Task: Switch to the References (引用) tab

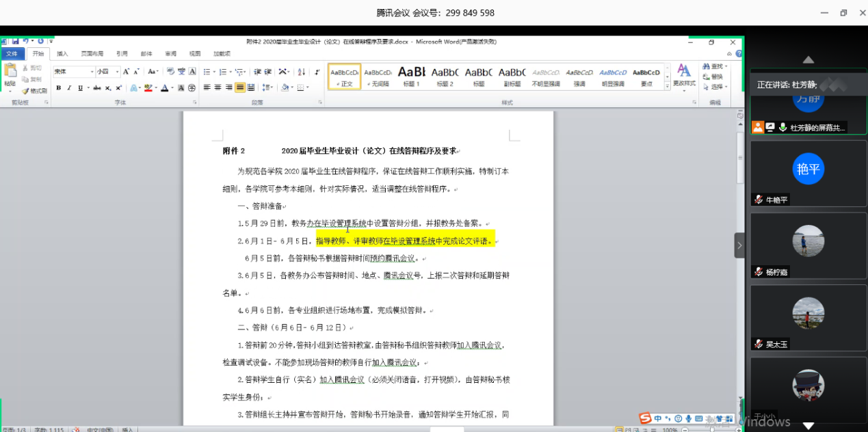Action: pyautogui.click(x=122, y=53)
